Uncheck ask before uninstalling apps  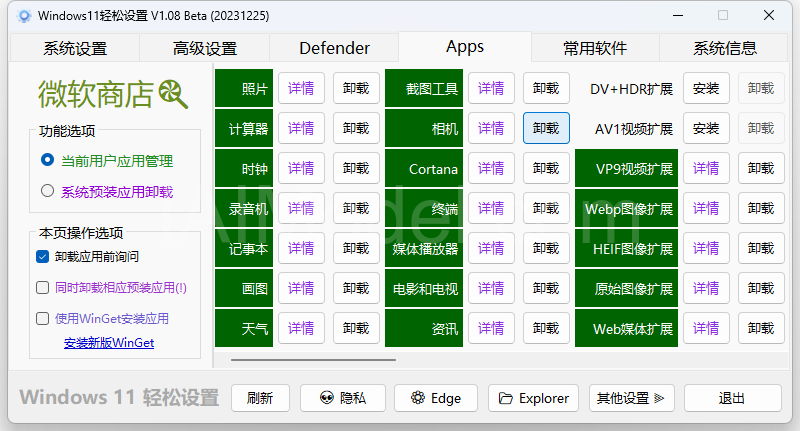click(x=43, y=256)
